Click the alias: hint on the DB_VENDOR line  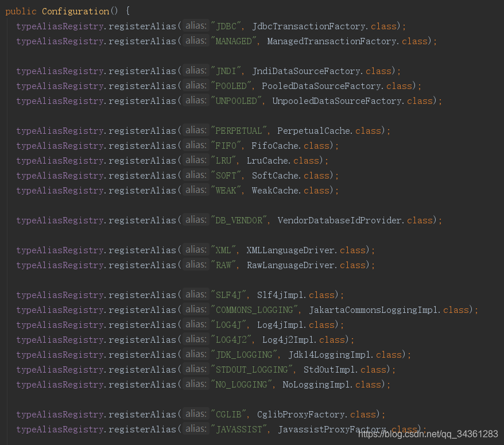pos(196,220)
